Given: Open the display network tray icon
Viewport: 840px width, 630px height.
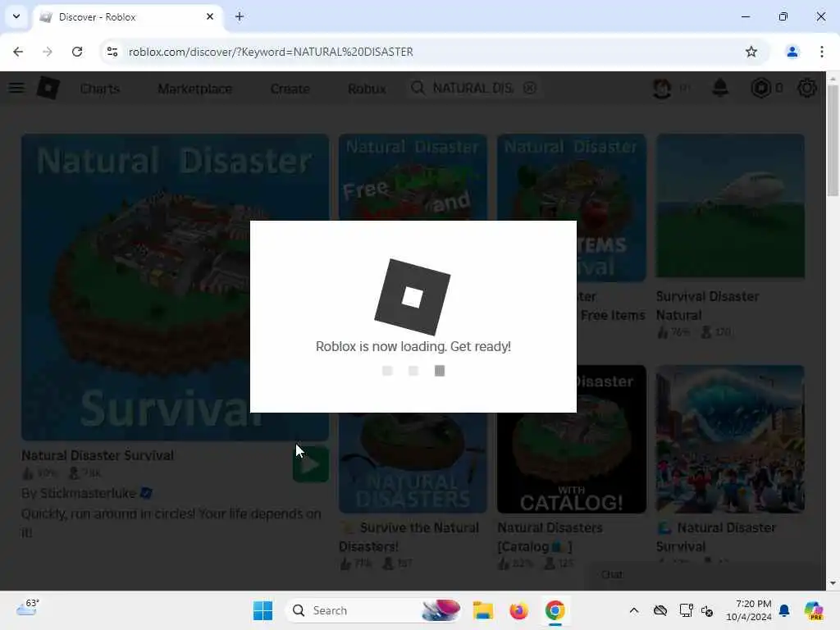Looking at the screenshot, I should point(686,610).
